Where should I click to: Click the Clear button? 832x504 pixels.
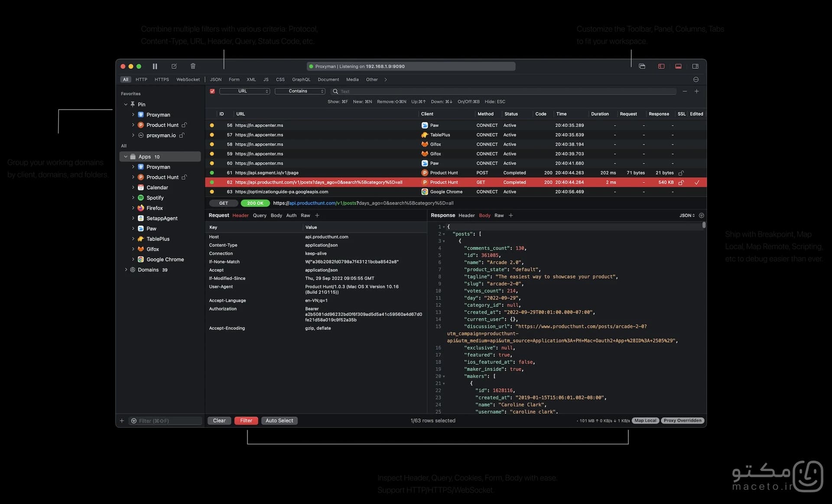pyautogui.click(x=219, y=420)
